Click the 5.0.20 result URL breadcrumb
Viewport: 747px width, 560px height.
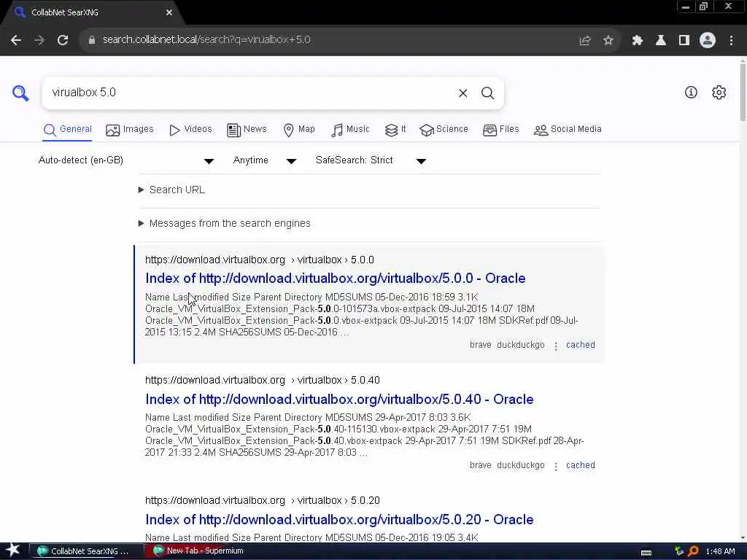click(x=263, y=500)
